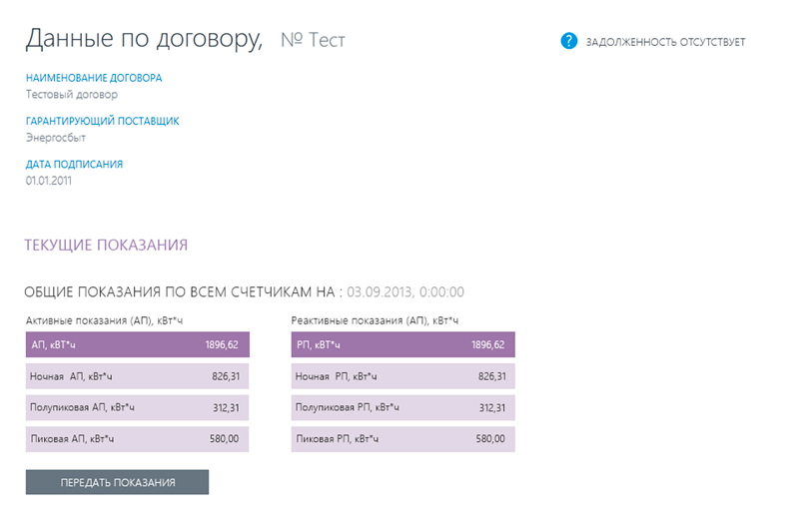Click the Тестовый договор contract name
The image size is (799, 532).
point(72,95)
